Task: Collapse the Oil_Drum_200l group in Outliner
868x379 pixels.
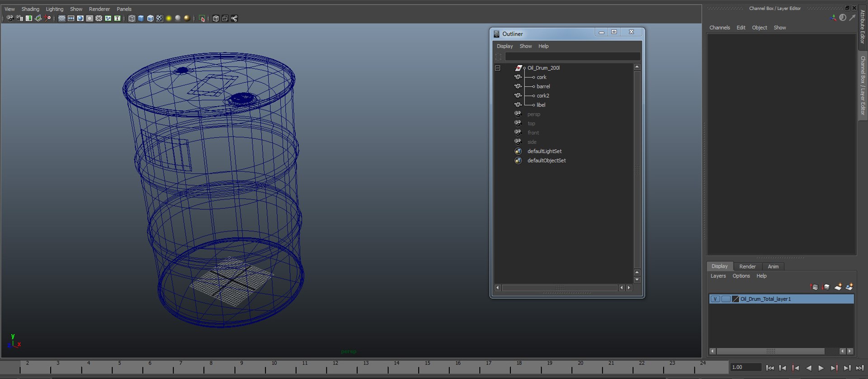Action: [x=498, y=68]
